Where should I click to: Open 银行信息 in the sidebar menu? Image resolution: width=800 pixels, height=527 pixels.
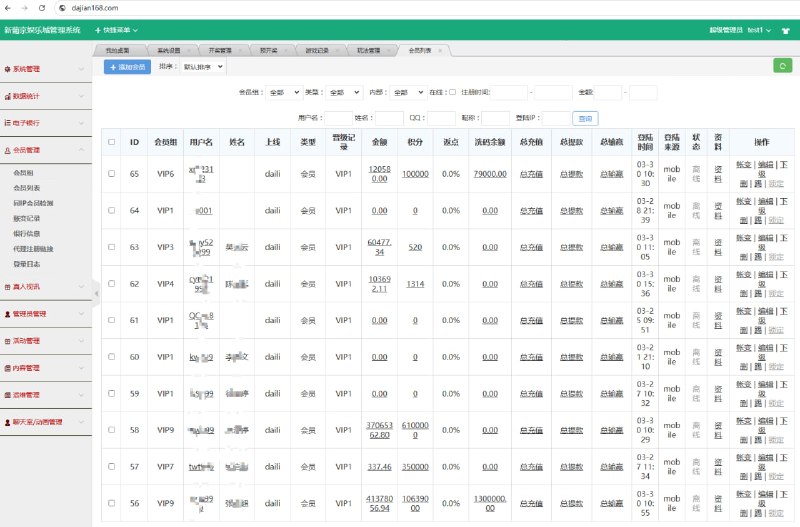pyautogui.click(x=27, y=233)
